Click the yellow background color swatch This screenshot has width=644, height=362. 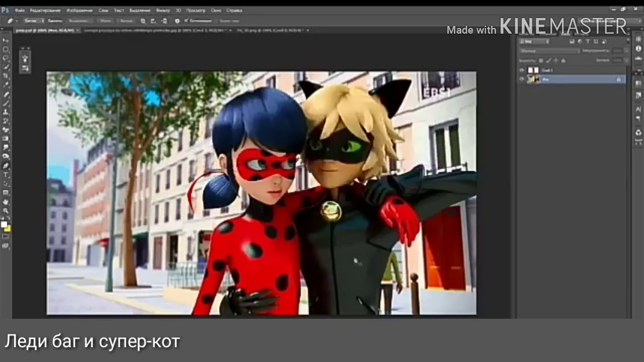8,229
